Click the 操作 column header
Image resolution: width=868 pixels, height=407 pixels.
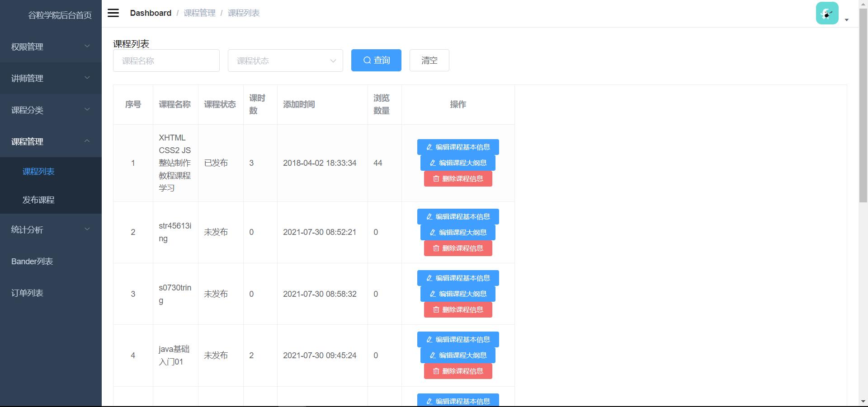pos(458,104)
